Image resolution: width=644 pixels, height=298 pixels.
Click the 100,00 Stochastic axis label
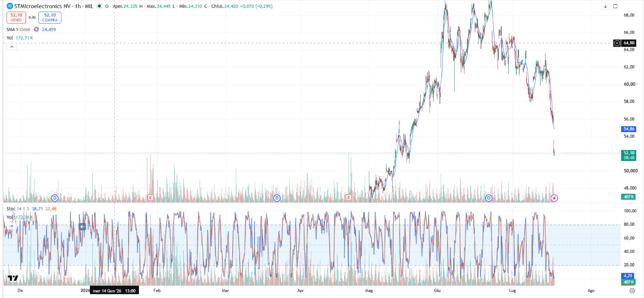point(629,211)
